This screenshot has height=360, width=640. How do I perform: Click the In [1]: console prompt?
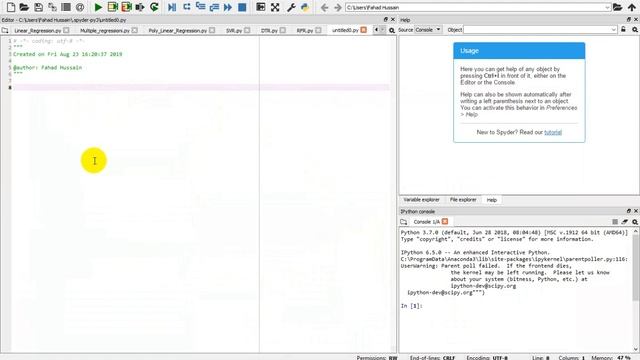tap(411, 306)
